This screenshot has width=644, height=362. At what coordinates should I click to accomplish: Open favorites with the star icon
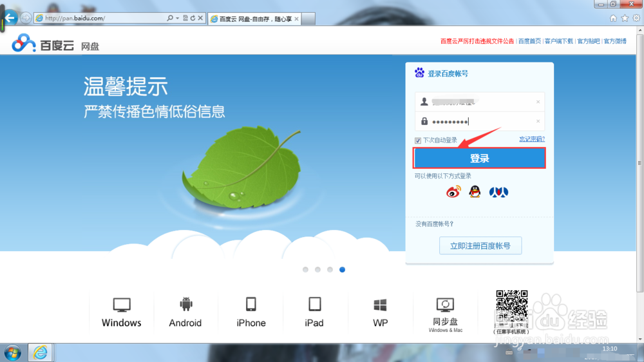click(625, 18)
